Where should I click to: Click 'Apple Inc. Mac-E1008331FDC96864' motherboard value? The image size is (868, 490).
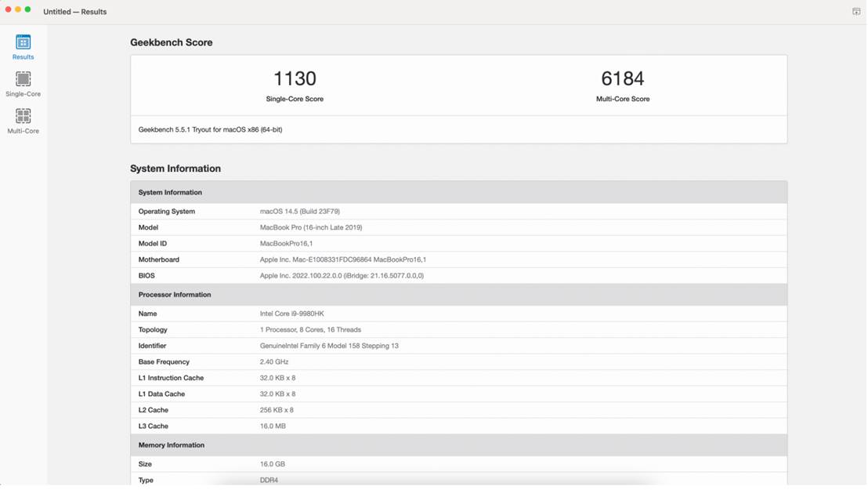point(342,260)
